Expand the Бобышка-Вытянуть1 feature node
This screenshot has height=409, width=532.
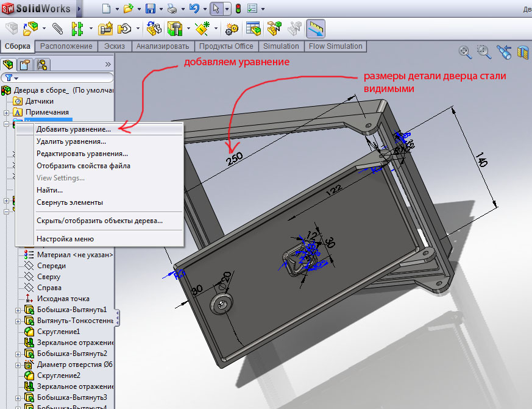(18, 310)
